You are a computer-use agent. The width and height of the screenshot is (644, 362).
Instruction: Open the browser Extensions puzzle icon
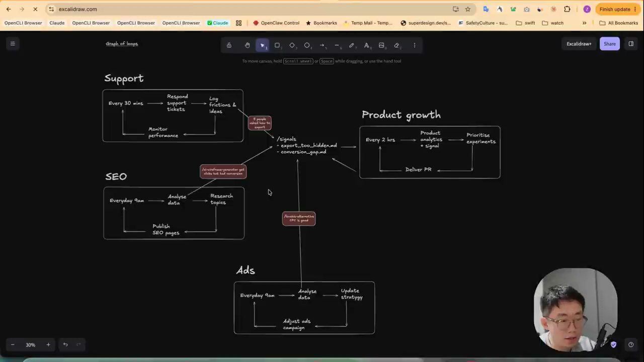click(567, 9)
